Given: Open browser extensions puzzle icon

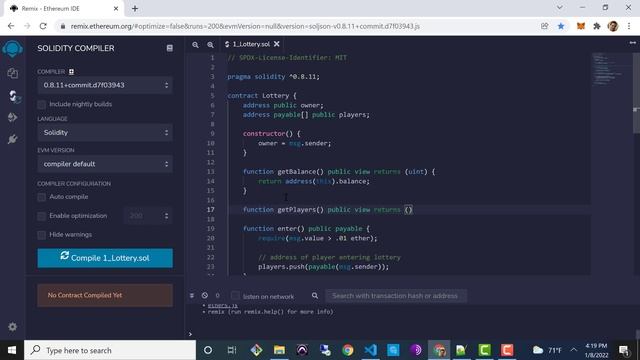Looking at the screenshot, I should 597,26.
